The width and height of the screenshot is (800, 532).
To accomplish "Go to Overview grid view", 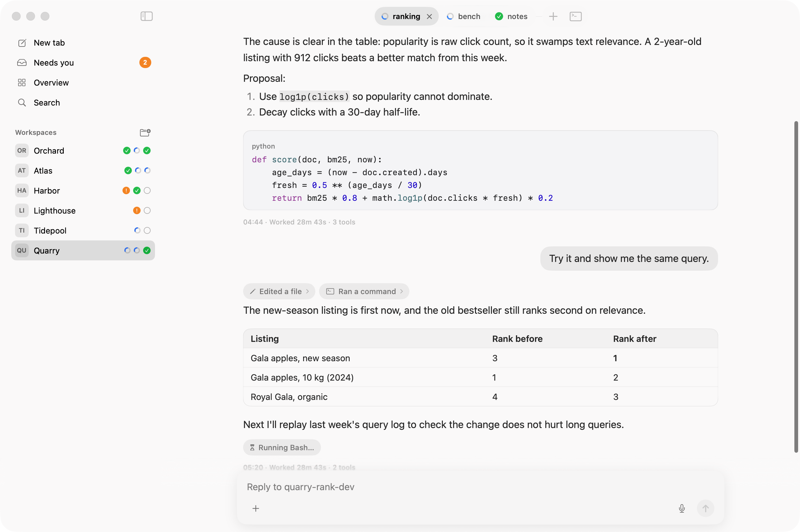I will 83,83.
